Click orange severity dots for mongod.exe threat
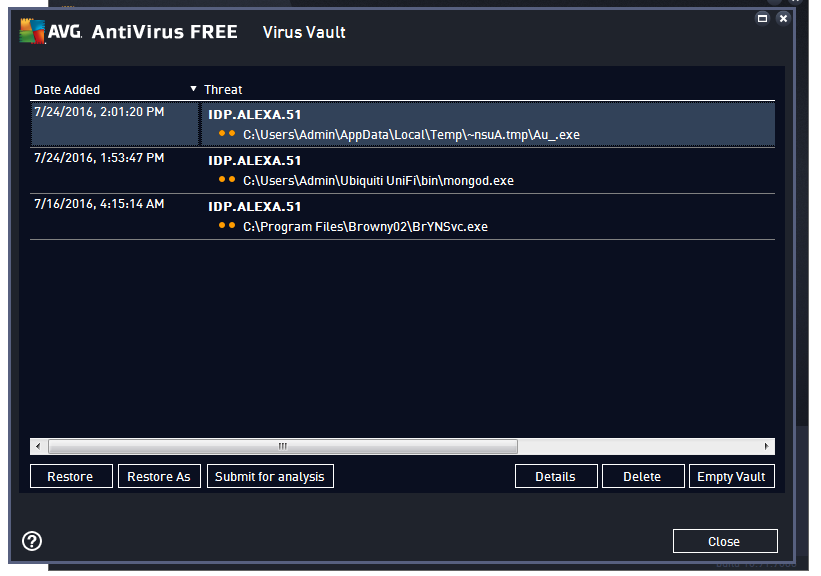Screen dimensions: 821x576 [227, 180]
